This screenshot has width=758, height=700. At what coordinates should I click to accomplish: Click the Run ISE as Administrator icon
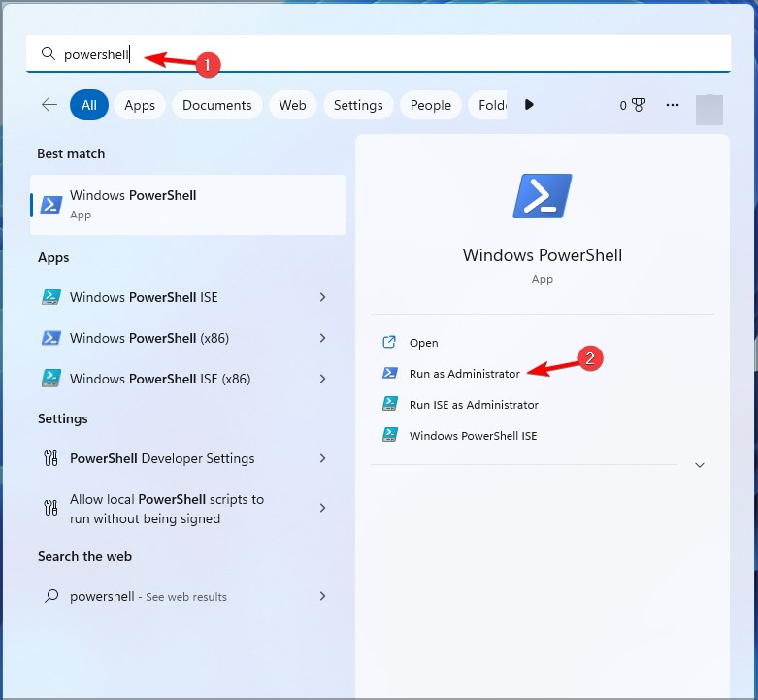coord(389,404)
